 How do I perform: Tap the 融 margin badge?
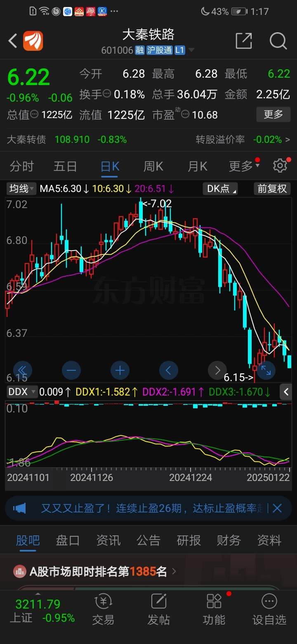139,50
